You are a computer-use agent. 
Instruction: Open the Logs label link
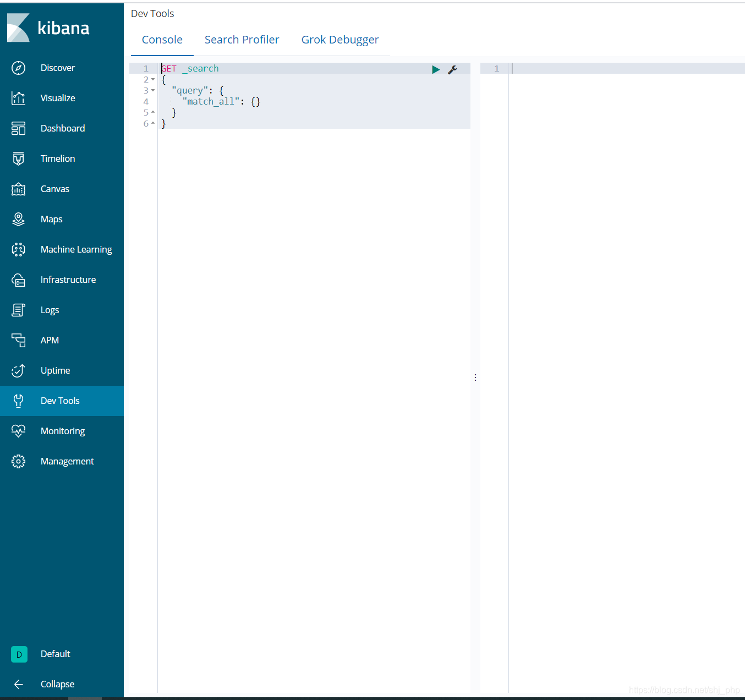(50, 310)
